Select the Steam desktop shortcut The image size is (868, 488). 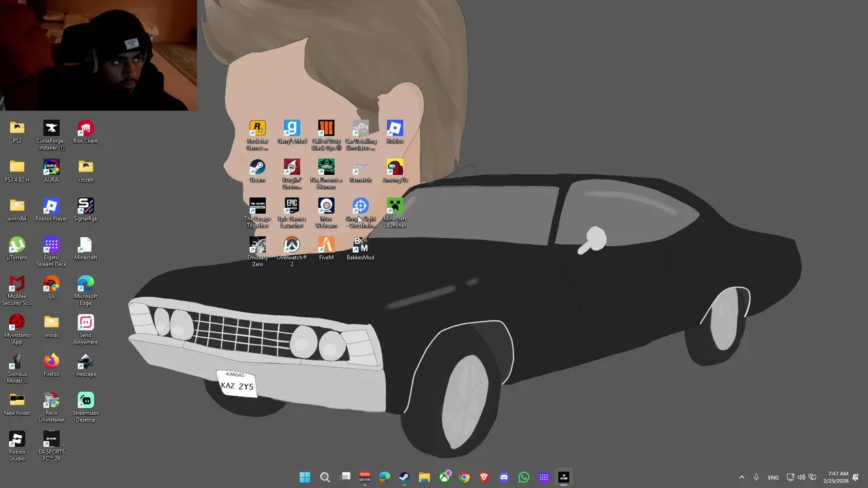pyautogui.click(x=257, y=171)
